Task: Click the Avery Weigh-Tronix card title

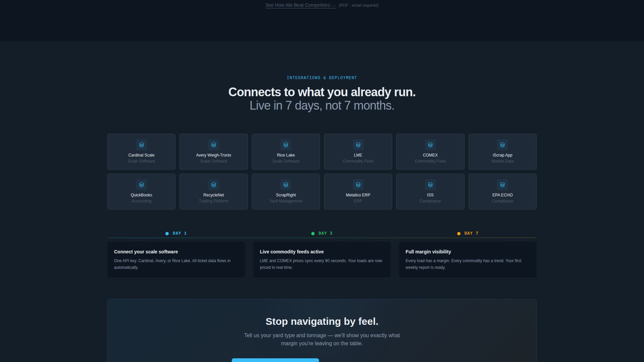Action: pyautogui.click(x=213, y=155)
